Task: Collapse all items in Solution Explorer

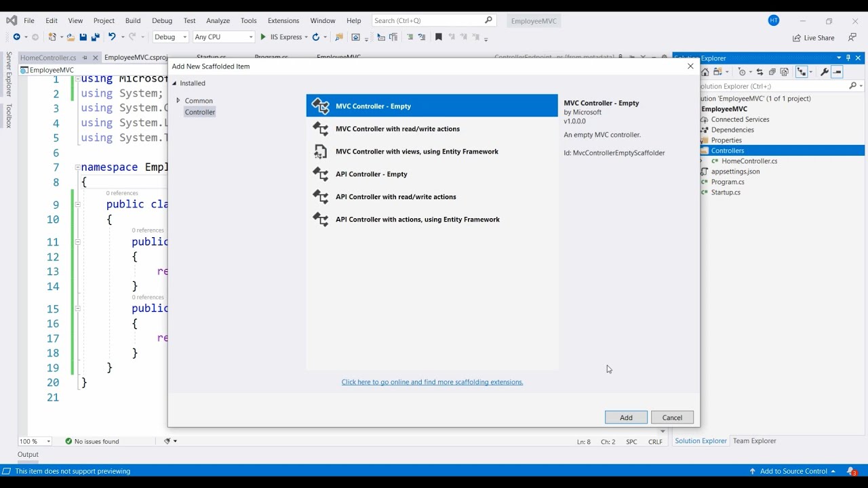Action: point(772,72)
